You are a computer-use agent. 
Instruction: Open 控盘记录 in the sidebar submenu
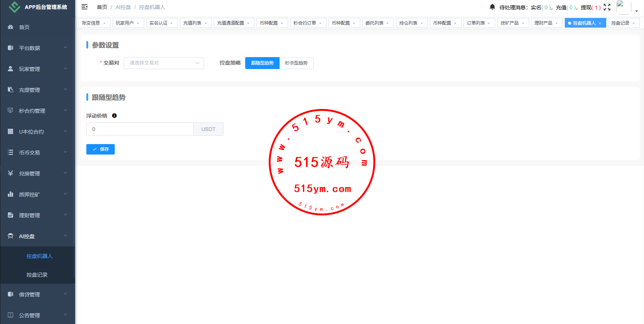pos(37,275)
